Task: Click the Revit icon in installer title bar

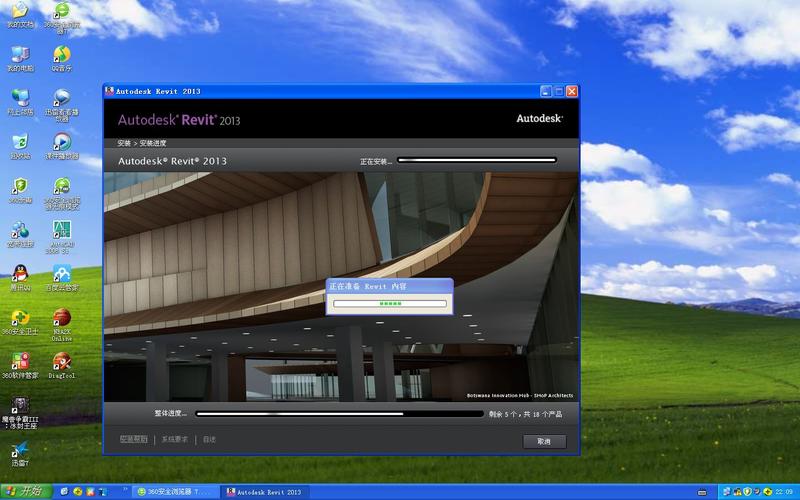Action: (109, 91)
